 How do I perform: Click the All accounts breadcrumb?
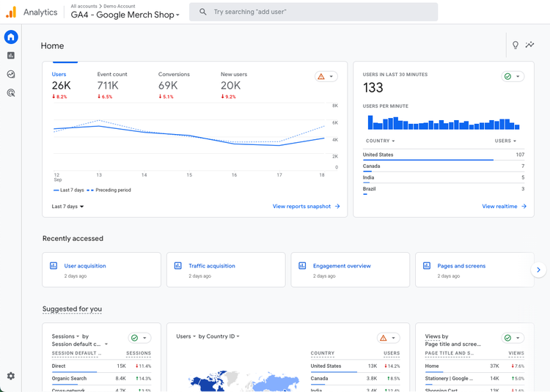(84, 6)
